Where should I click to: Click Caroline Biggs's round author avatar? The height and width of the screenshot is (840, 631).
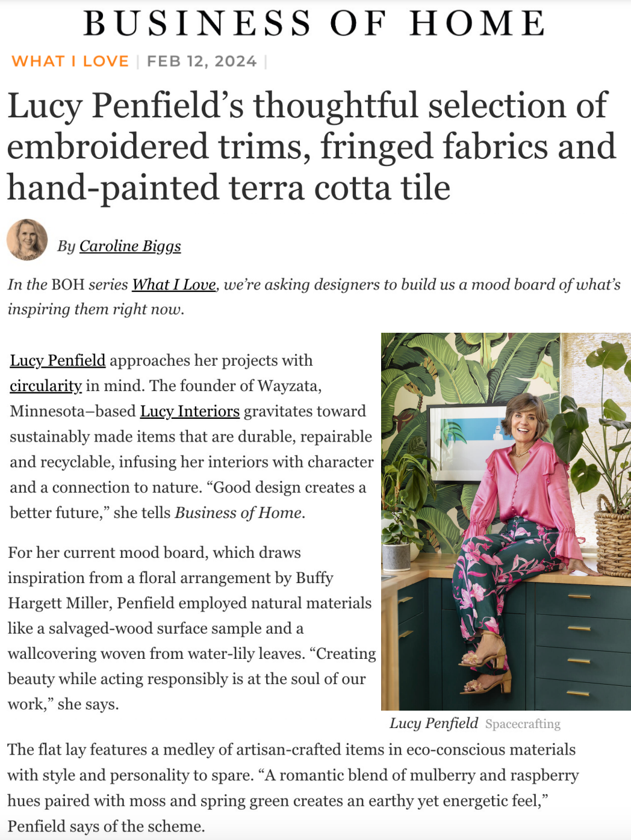(27, 239)
